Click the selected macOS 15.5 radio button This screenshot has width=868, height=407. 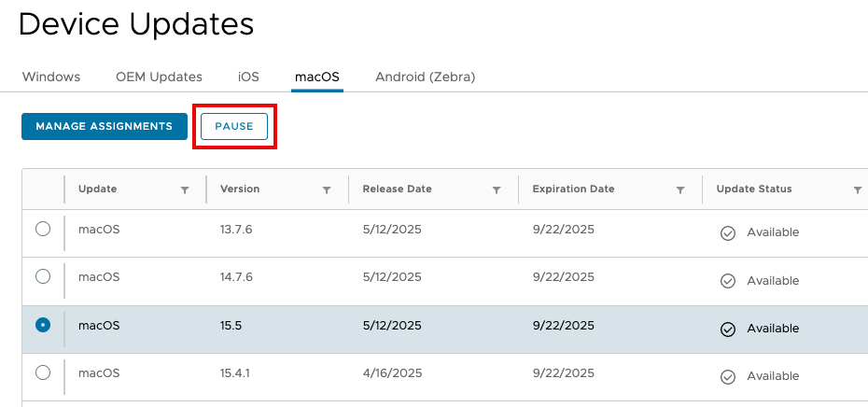point(43,325)
